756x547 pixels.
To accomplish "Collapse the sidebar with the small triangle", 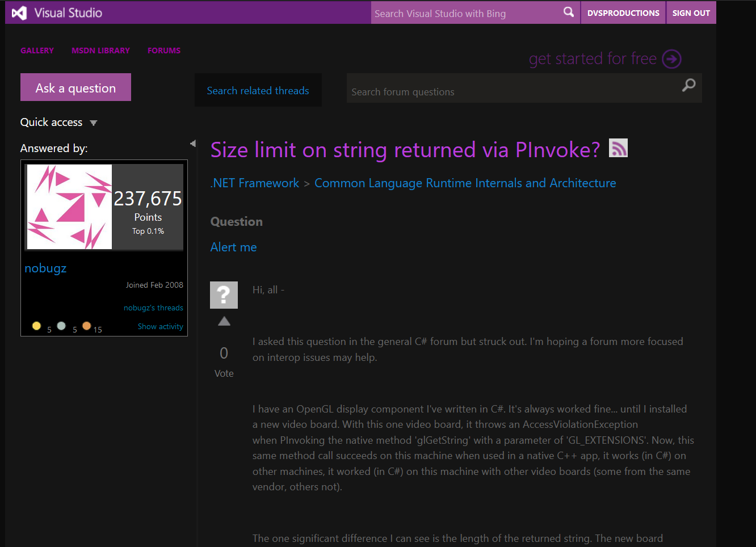I will pyautogui.click(x=193, y=144).
